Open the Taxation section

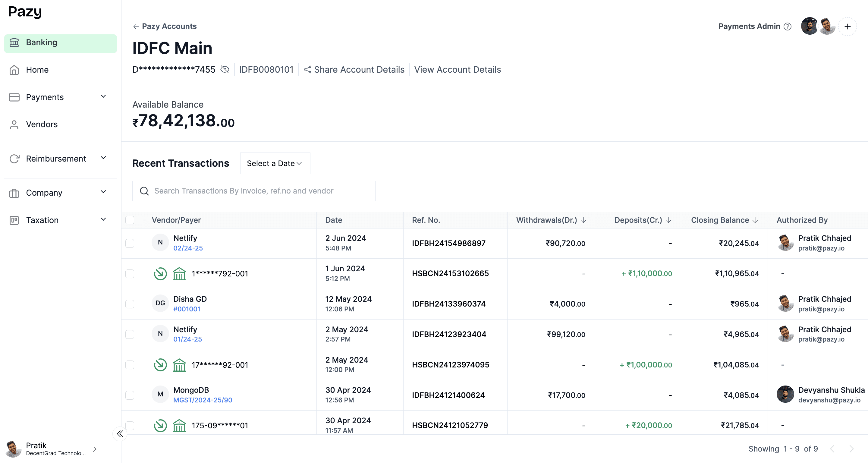[x=43, y=220]
